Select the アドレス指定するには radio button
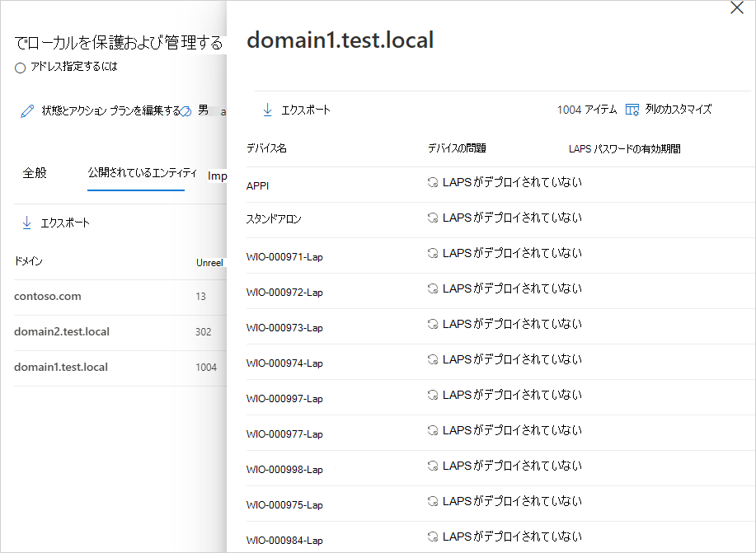 tap(21, 68)
